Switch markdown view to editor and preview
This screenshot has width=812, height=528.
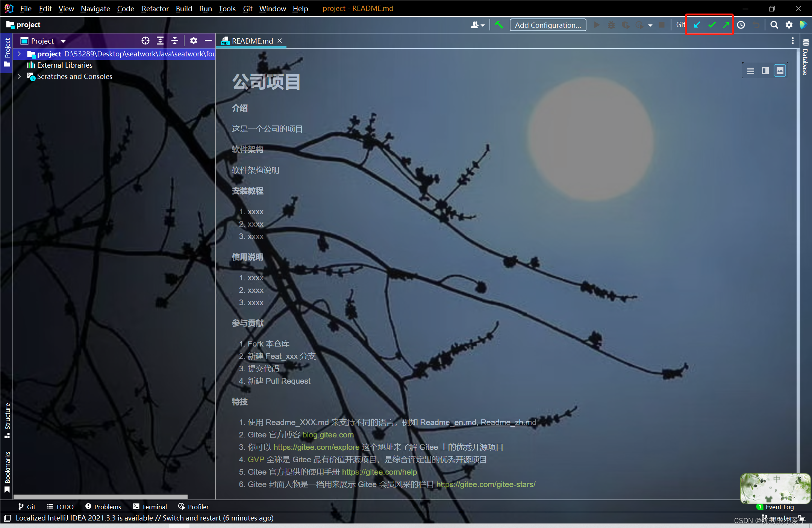pyautogui.click(x=765, y=71)
